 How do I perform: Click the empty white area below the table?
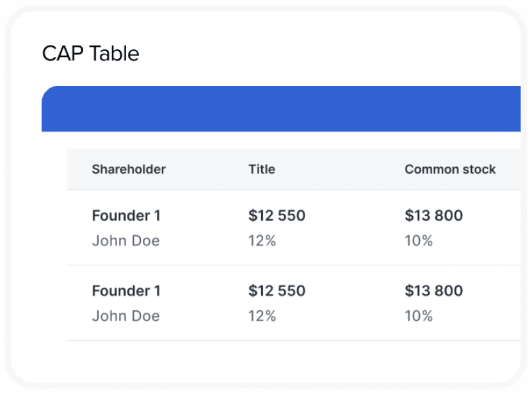(x=282, y=362)
